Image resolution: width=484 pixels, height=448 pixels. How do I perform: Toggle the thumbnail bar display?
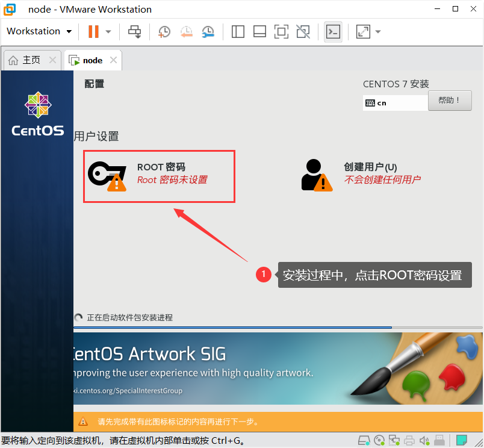click(259, 31)
